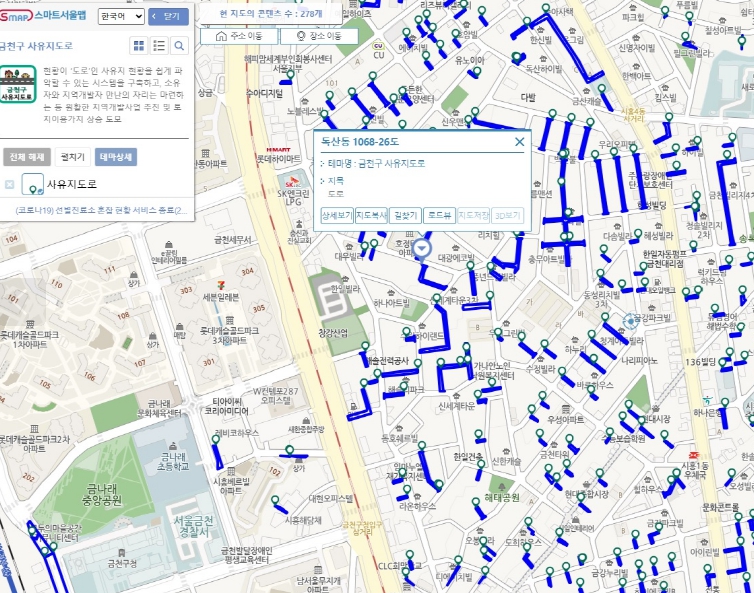The height and width of the screenshot is (593, 754).
Task: Expand the legend with 펼치기
Action: [x=73, y=157]
